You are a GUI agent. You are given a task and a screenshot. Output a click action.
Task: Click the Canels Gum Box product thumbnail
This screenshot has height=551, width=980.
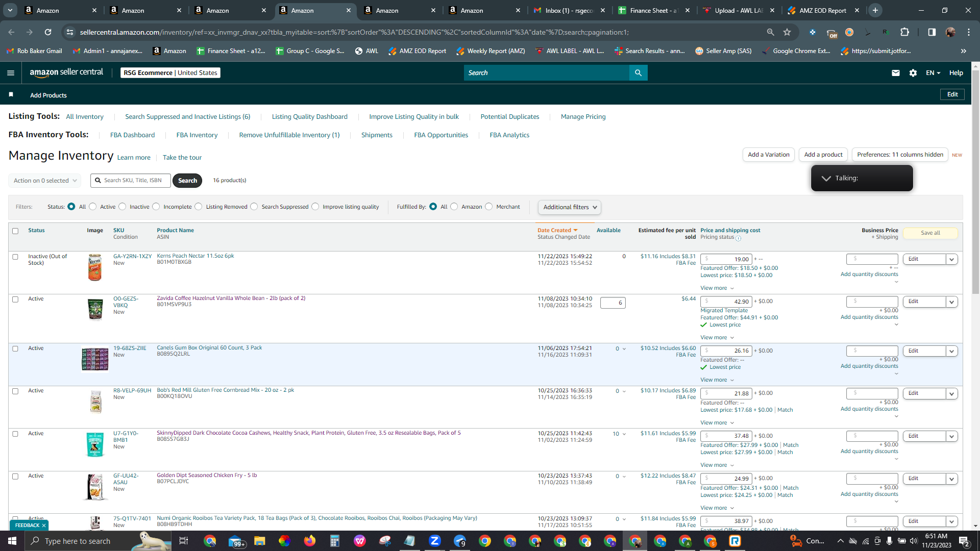[x=95, y=359]
